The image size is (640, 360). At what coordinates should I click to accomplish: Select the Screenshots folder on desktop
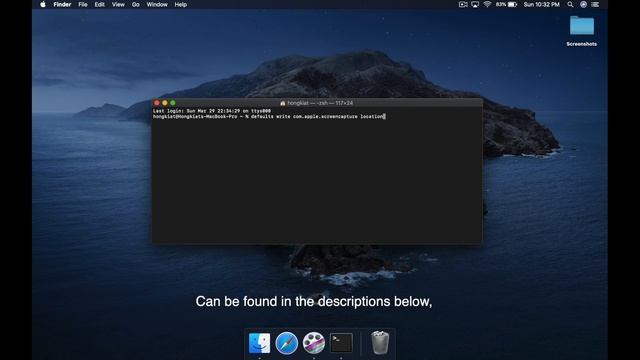tap(582, 26)
